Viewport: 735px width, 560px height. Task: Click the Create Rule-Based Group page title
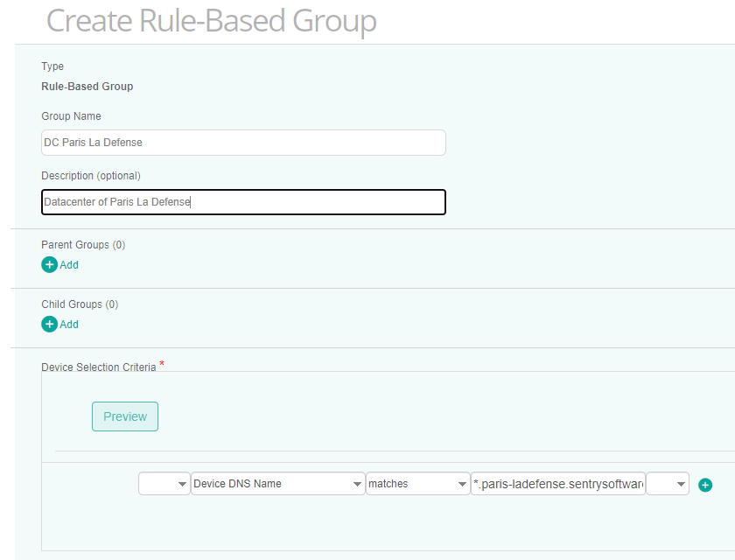point(212,21)
